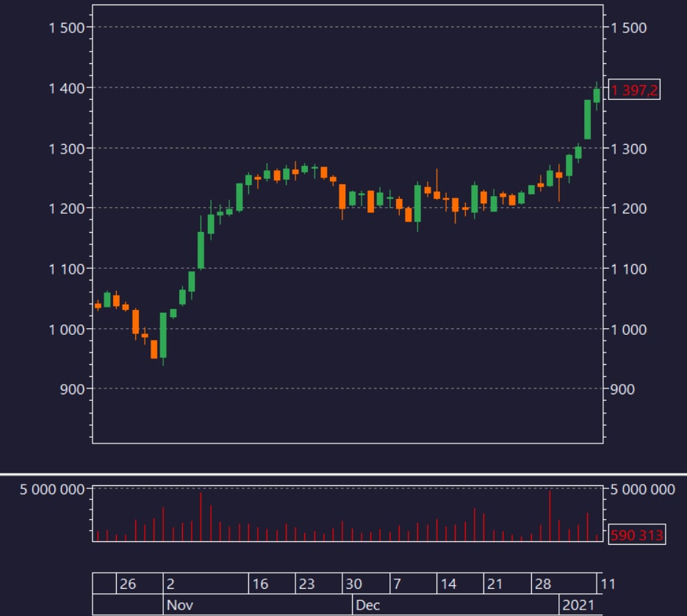
Task: Click the current price label 1 397,2
Action: pos(634,90)
